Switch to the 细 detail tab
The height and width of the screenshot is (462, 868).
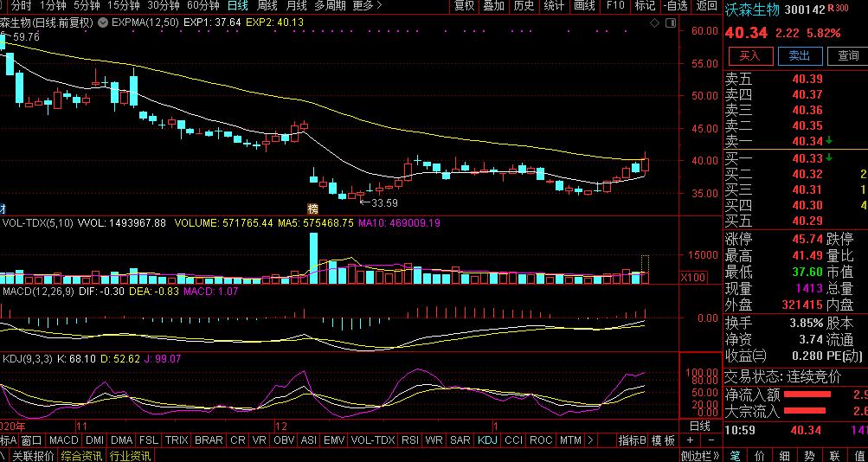[785, 456]
